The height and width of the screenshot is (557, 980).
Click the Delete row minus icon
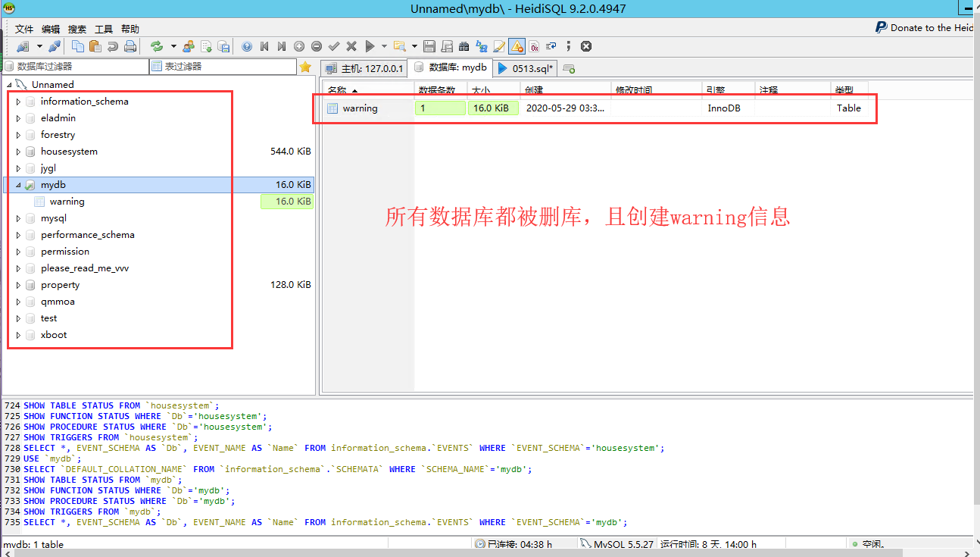point(317,46)
